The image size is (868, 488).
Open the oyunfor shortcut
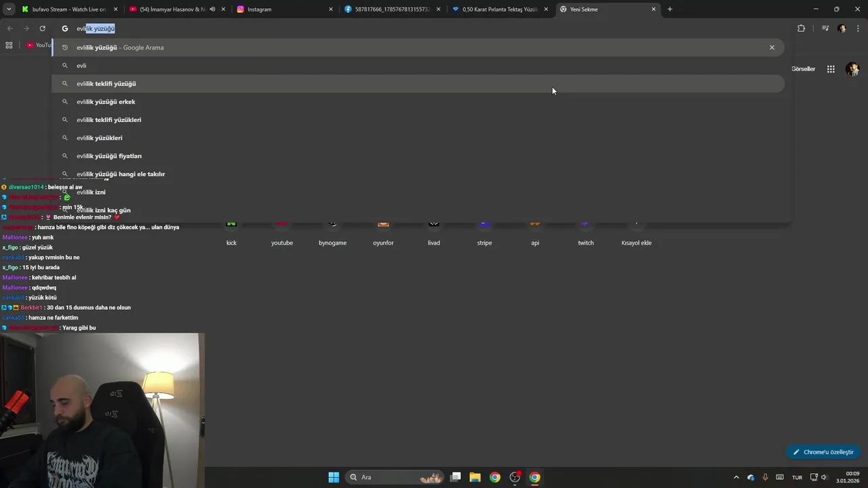click(x=383, y=232)
